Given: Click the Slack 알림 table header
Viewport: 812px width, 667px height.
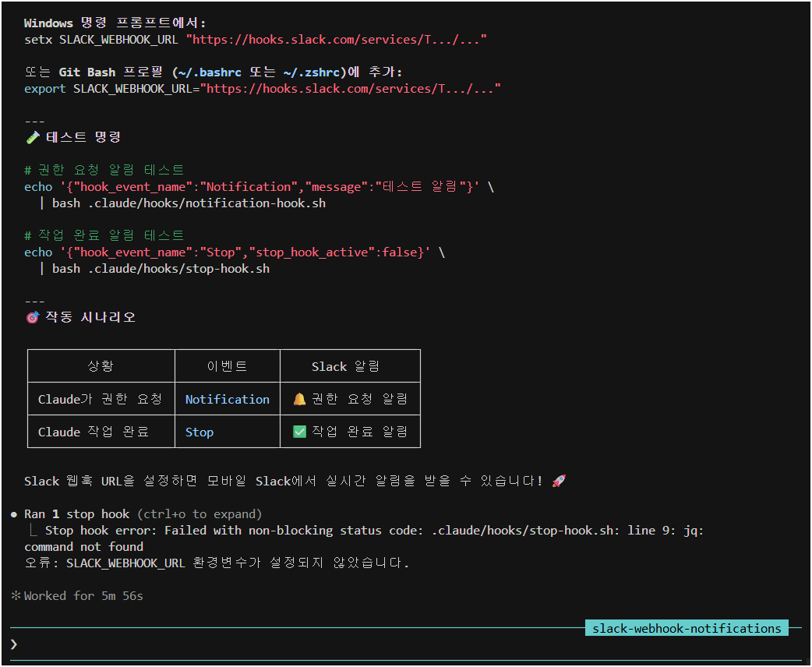Looking at the screenshot, I should (350, 366).
